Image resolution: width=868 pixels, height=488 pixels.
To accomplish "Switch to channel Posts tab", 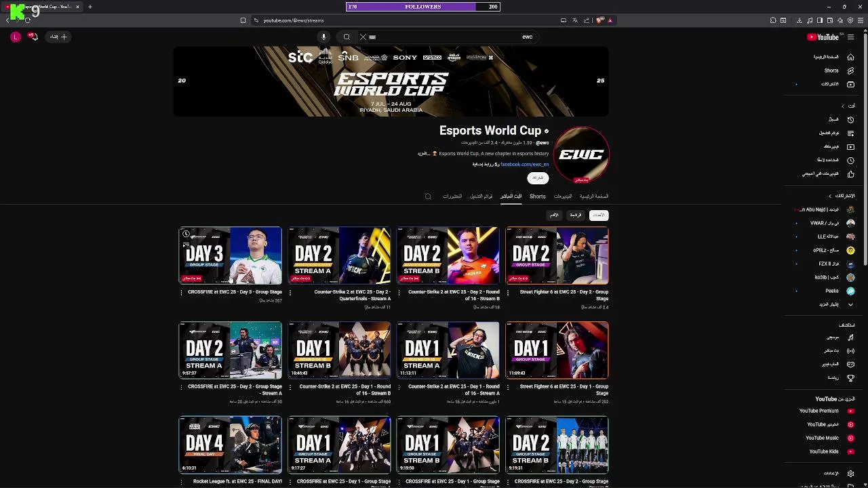I will pos(452,197).
